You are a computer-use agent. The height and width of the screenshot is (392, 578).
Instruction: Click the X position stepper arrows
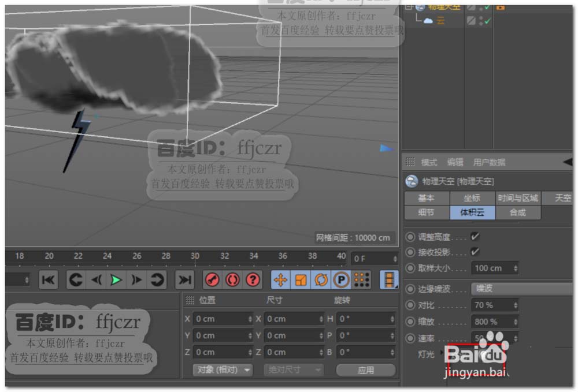pos(250,319)
